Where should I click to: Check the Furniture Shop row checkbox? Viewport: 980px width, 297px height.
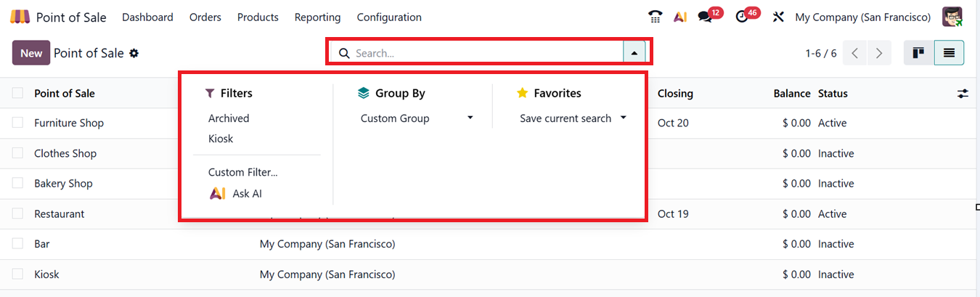pos(17,123)
